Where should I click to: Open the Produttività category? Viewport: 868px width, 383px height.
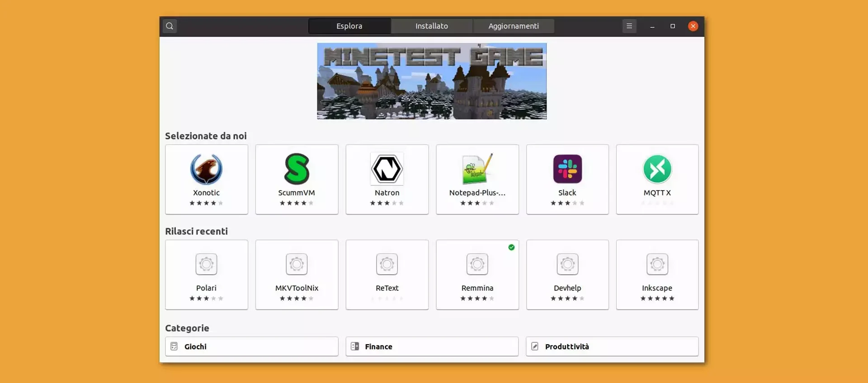(612, 346)
